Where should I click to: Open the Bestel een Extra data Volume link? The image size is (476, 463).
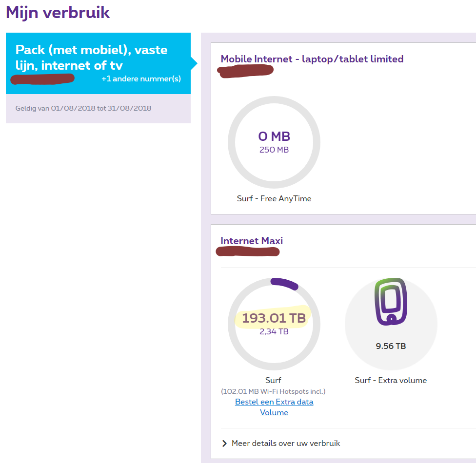click(x=274, y=407)
